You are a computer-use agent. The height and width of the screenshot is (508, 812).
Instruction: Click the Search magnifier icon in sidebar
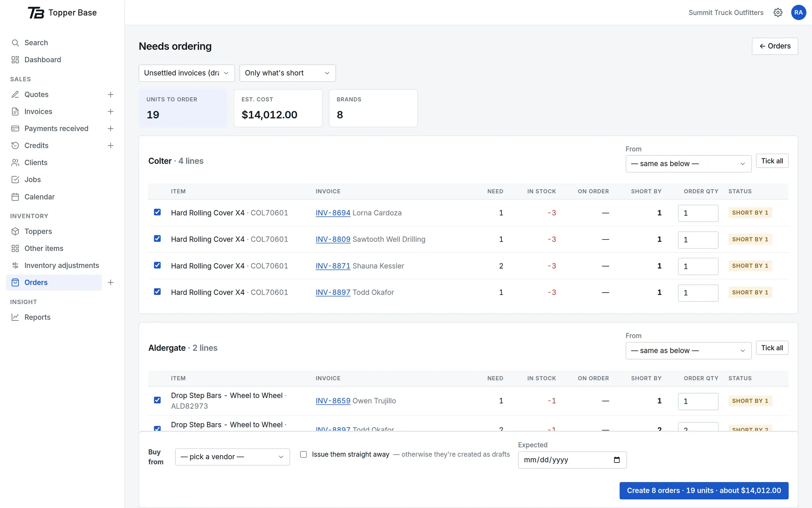15,43
